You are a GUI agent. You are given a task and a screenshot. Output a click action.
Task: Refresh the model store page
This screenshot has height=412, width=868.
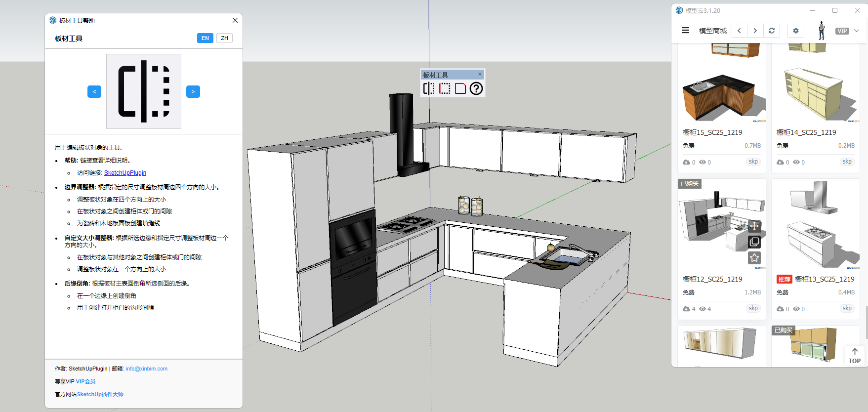(x=772, y=31)
